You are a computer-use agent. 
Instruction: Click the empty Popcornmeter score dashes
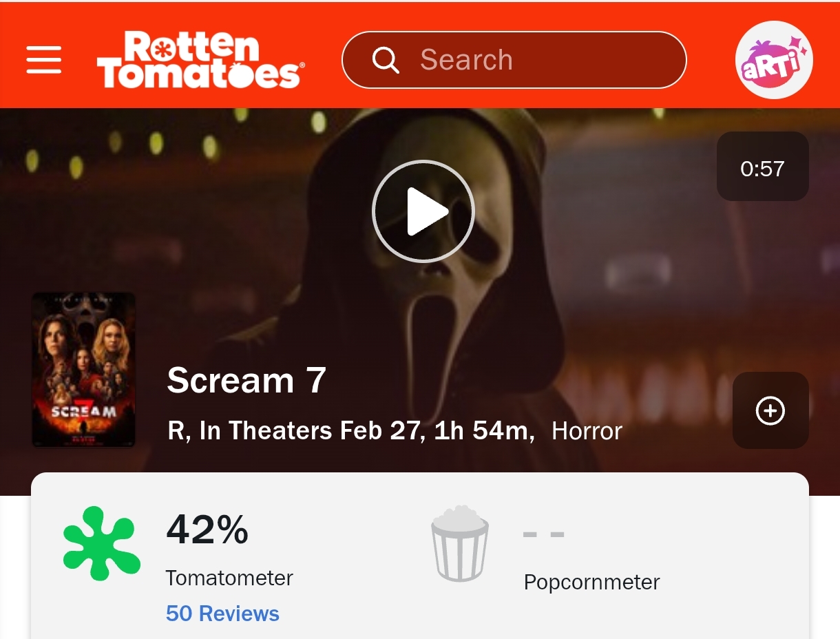pos(543,534)
